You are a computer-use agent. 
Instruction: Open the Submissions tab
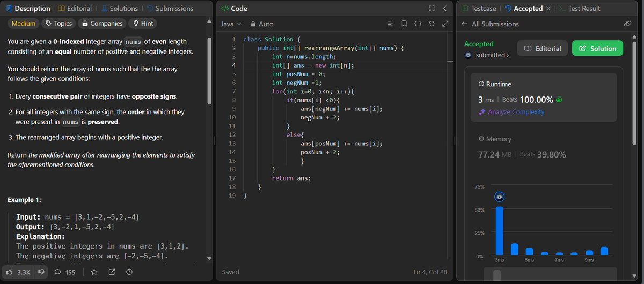click(170, 9)
